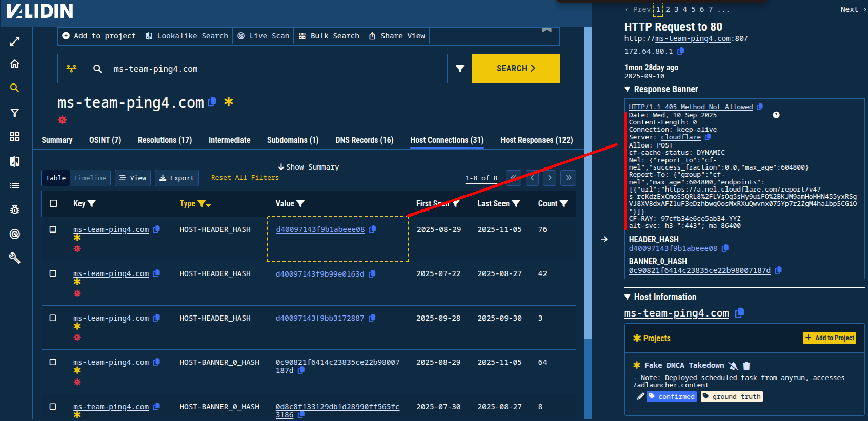Open the Key column filter
This screenshot has width=868, height=421.
pos(92,204)
